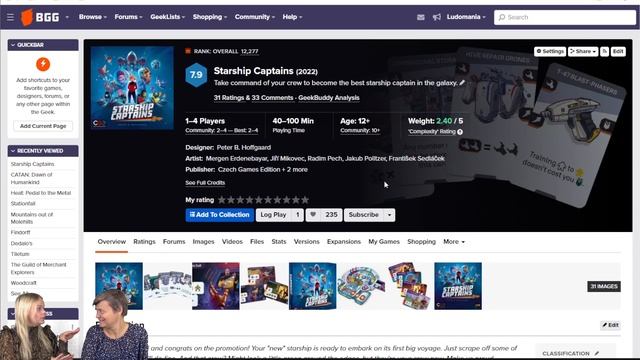Open the Community menu
The width and height of the screenshot is (640, 360).
pyautogui.click(x=255, y=17)
